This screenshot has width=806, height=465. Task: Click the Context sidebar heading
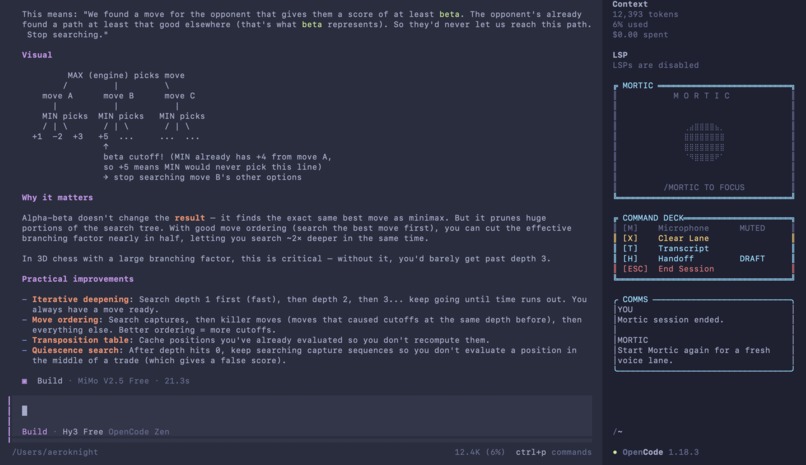tap(630, 4)
